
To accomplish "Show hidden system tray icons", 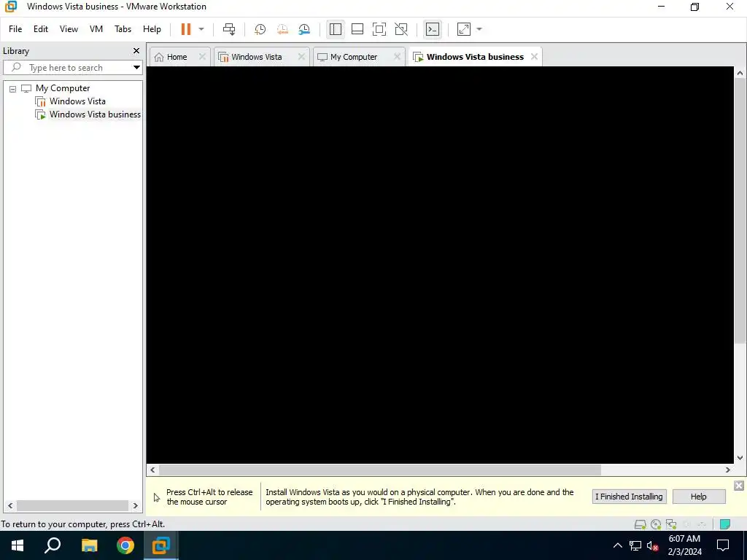I will [617, 545].
